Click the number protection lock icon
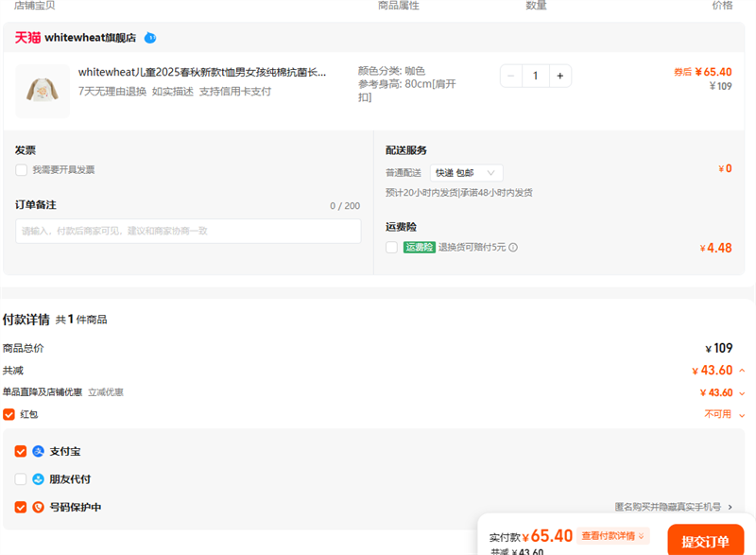The width and height of the screenshot is (756, 555). (39, 508)
